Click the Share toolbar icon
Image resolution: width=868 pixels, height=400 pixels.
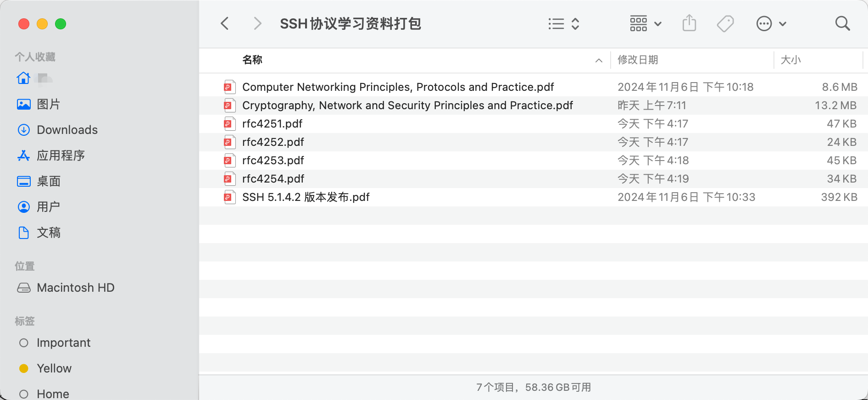[x=689, y=23]
